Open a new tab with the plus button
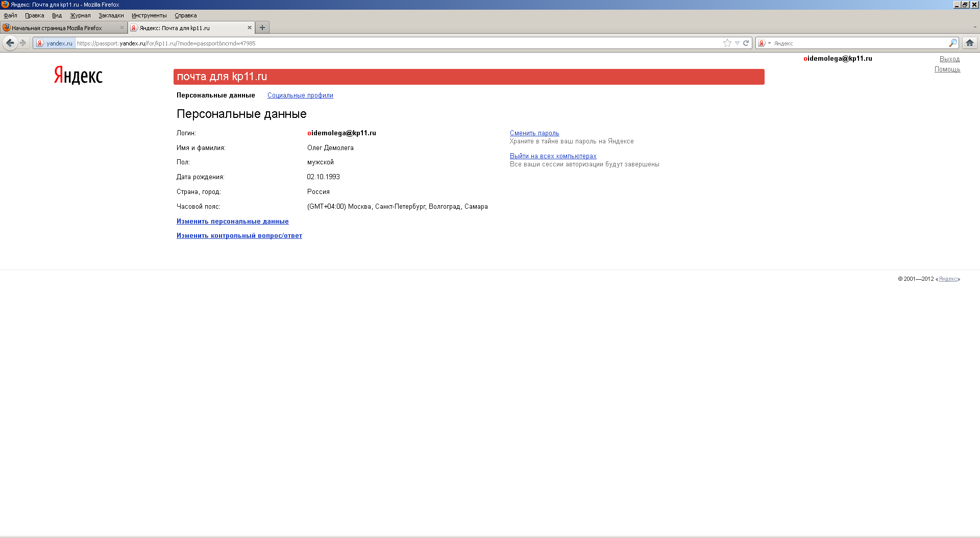This screenshot has height=538, width=980. pyautogui.click(x=262, y=28)
